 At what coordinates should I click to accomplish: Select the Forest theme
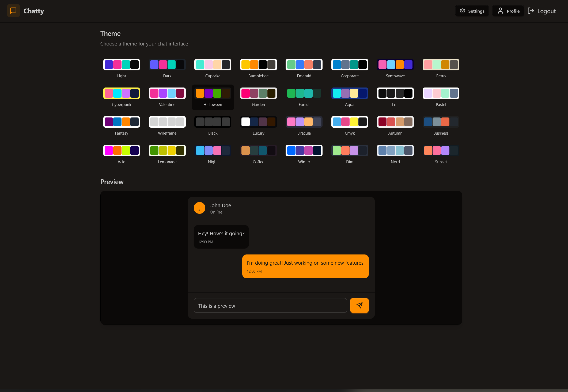click(304, 97)
